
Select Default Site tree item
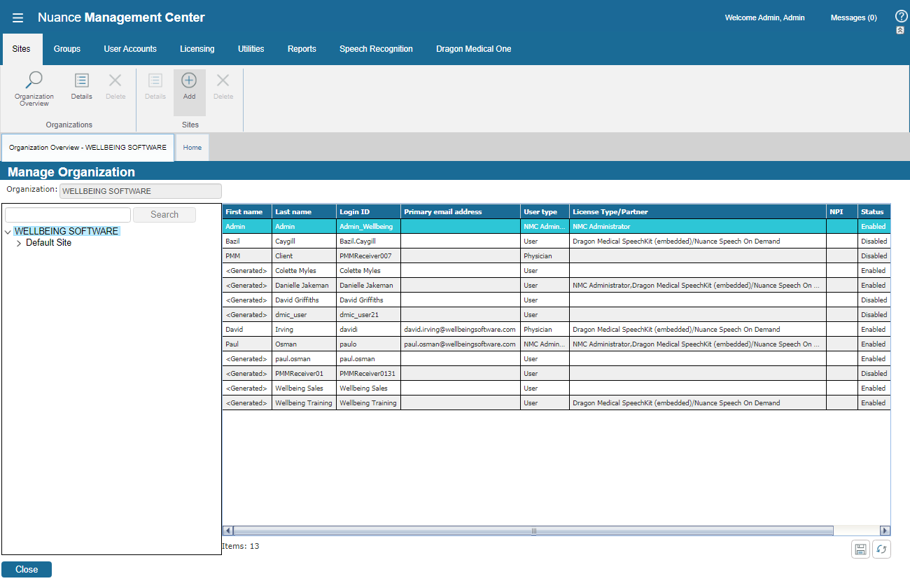(48, 243)
